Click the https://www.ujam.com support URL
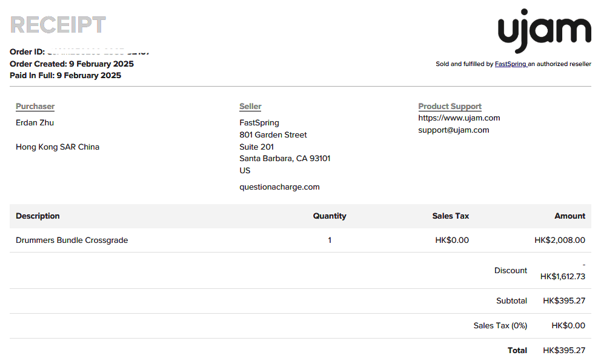This screenshot has height=364, width=601. click(x=459, y=118)
